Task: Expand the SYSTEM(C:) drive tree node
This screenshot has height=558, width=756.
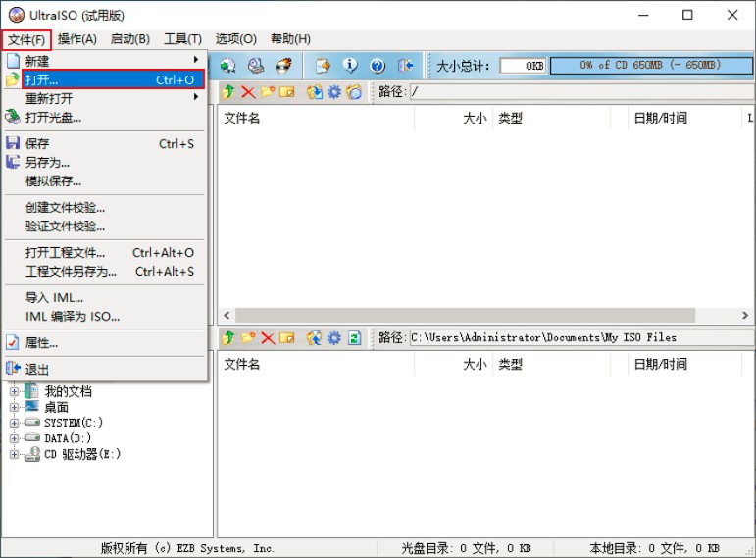Action: [15, 423]
